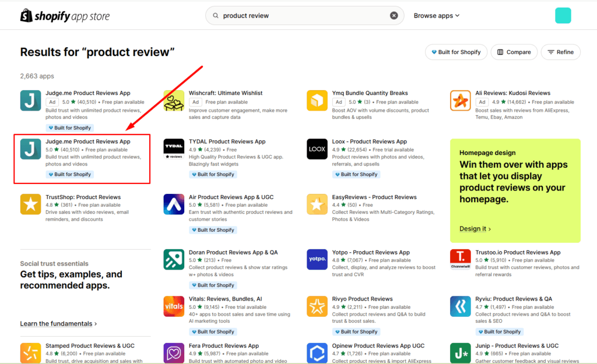The width and height of the screenshot is (597, 364).
Task: Open the Wishcraft wishlist app icon
Action: tap(174, 100)
